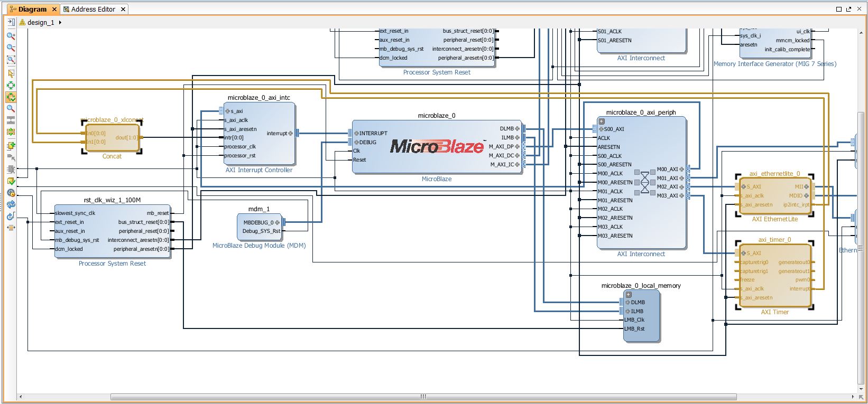The width and height of the screenshot is (868, 404).
Task: Click the grey collapse-all hourglass icon
Action: coord(11,120)
